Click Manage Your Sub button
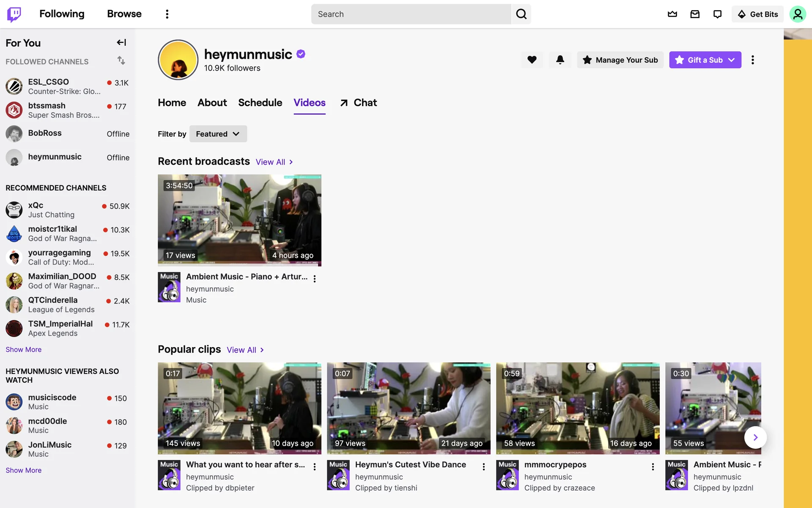812x508 pixels. point(620,60)
